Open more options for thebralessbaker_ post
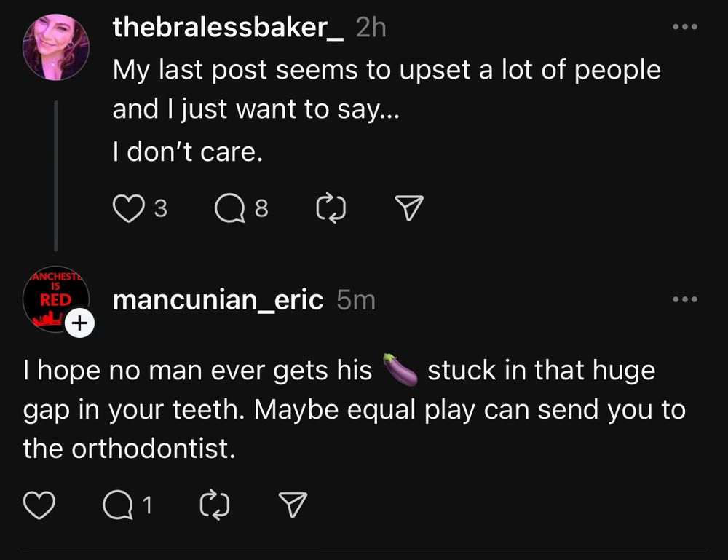 pyautogui.click(x=685, y=27)
